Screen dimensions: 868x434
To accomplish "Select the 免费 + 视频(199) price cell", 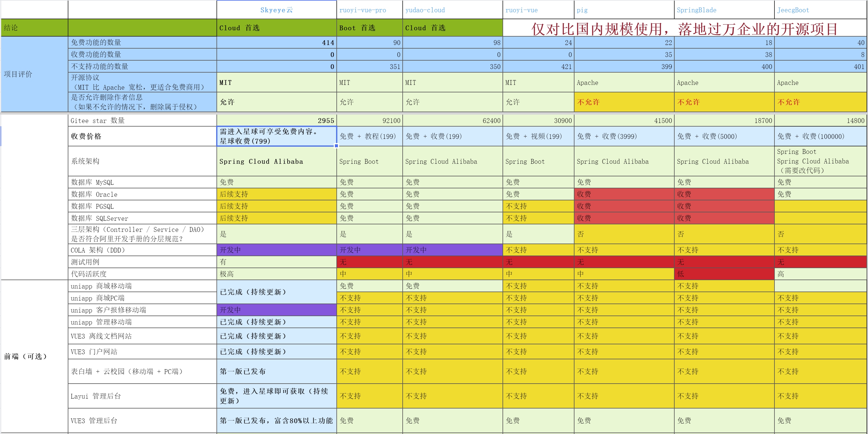I will (x=538, y=136).
